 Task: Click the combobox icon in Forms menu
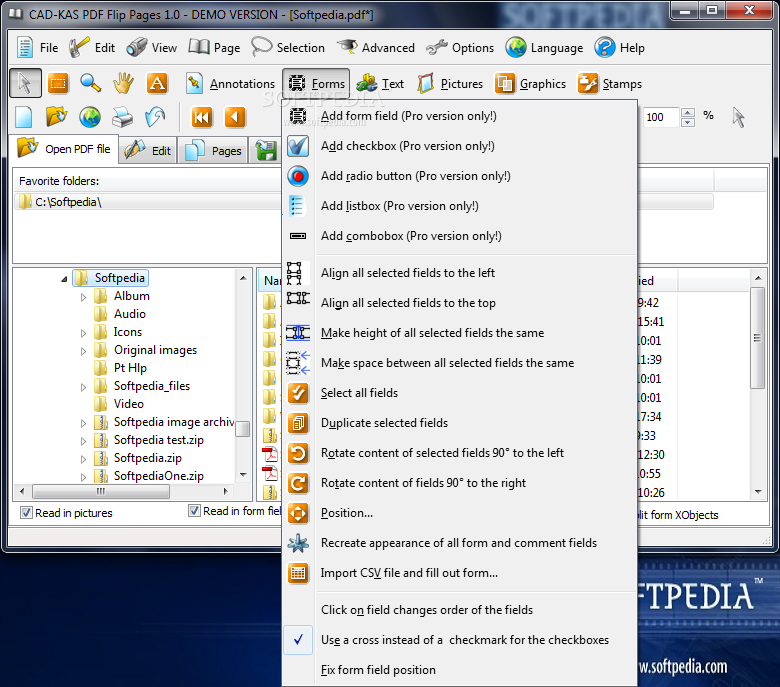(298, 236)
